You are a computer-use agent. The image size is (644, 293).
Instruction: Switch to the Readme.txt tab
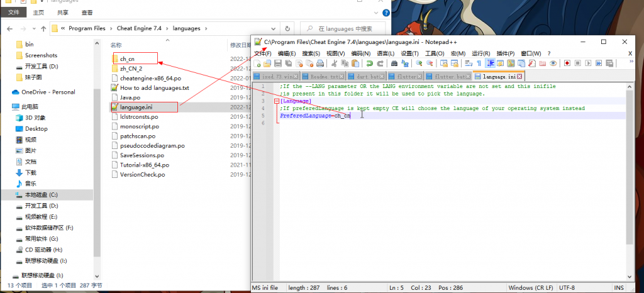(x=325, y=77)
